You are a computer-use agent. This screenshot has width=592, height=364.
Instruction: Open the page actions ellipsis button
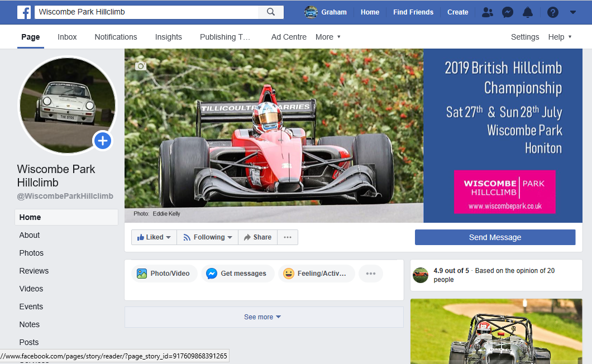tap(288, 237)
